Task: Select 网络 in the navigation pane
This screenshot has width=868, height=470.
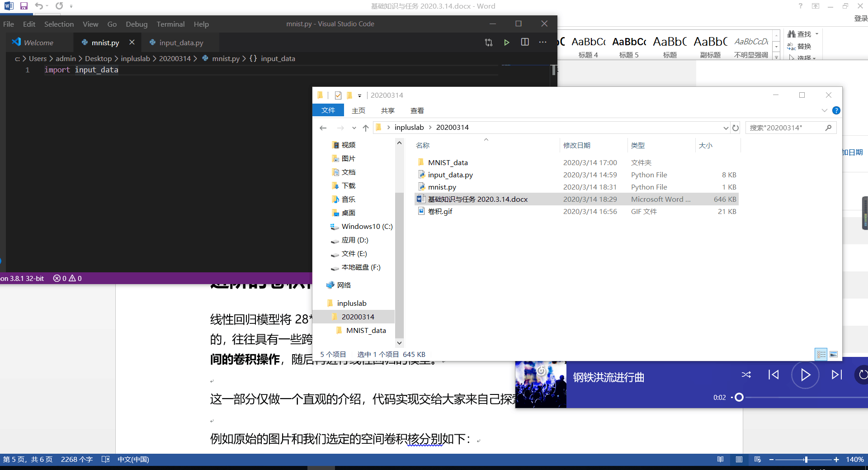Action: pos(344,285)
